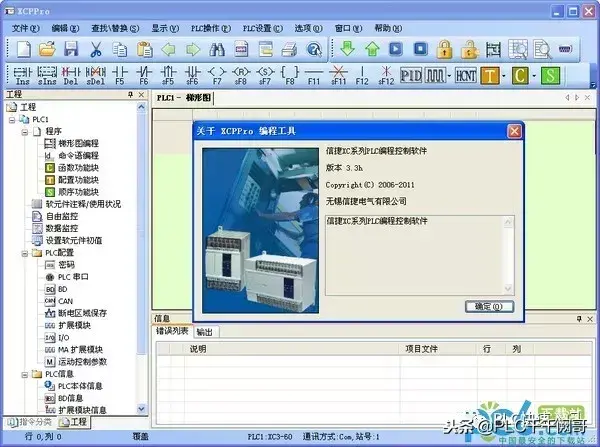Open the PLC设置(C) menu
Image resolution: width=600 pixels, height=447 pixels.
pyautogui.click(x=262, y=28)
